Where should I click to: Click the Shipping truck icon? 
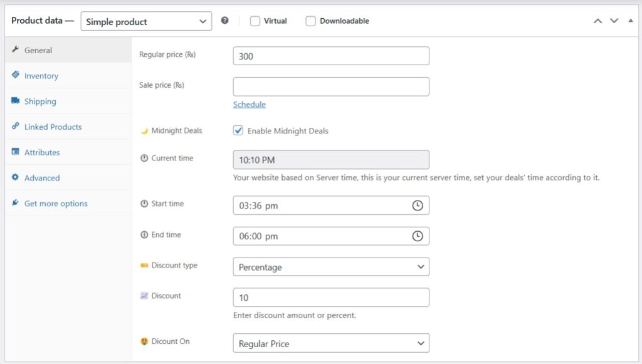click(x=16, y=101)
